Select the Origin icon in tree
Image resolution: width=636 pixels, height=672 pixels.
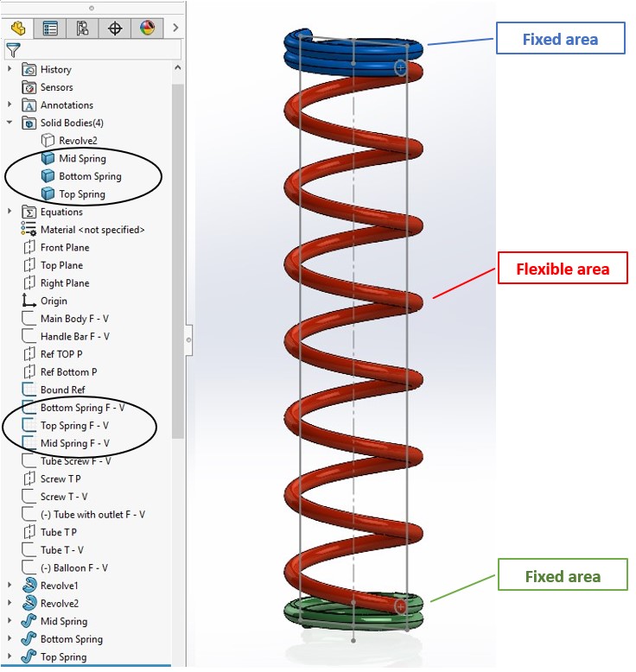29,301
